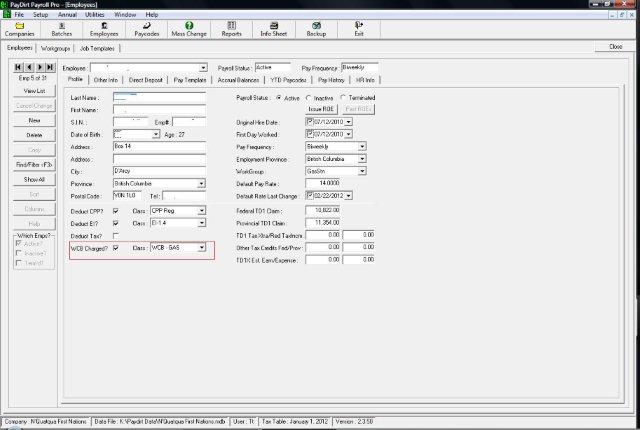This screenshot has width=640, height=430.
Task: Enable the Deduct Tax checkbox
Action: (x=116, y=235)
